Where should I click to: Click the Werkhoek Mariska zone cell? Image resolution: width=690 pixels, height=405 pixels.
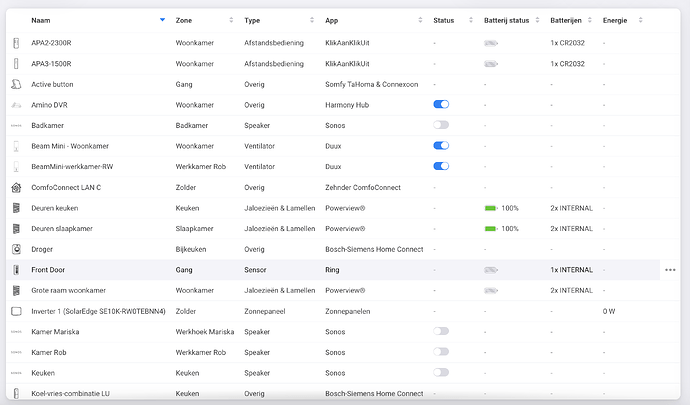(205, 332)
